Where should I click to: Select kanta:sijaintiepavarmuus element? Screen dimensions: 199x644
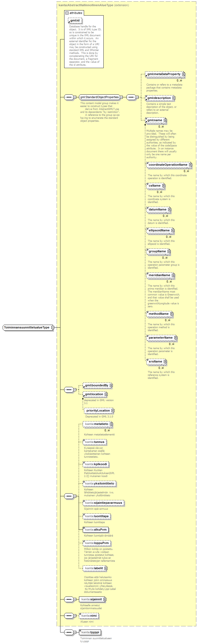(x=103, y=503)
